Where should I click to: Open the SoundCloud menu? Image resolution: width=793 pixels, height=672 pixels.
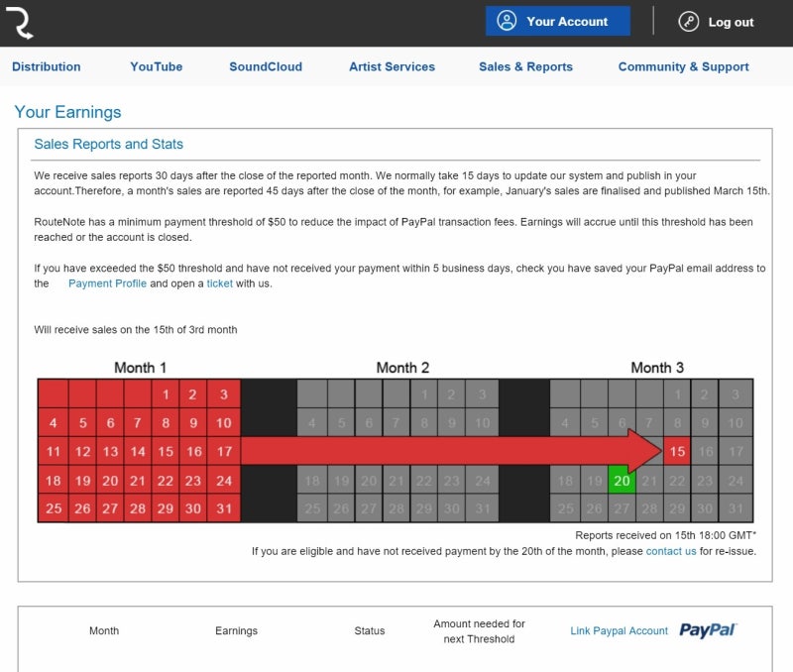coord(266,66)
